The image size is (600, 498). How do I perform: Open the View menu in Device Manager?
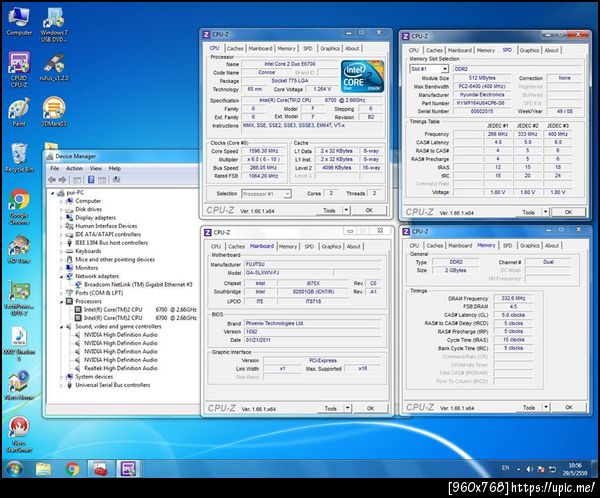pos(96,168)
